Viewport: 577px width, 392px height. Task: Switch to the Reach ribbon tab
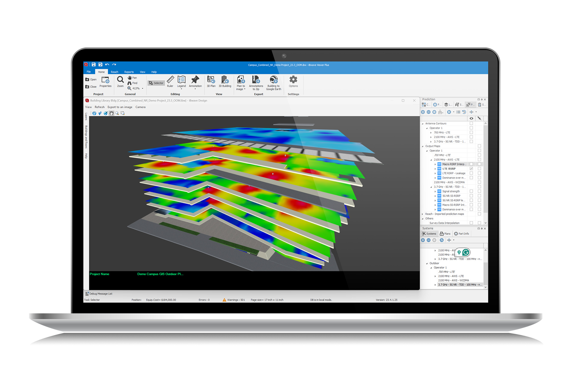114,72
